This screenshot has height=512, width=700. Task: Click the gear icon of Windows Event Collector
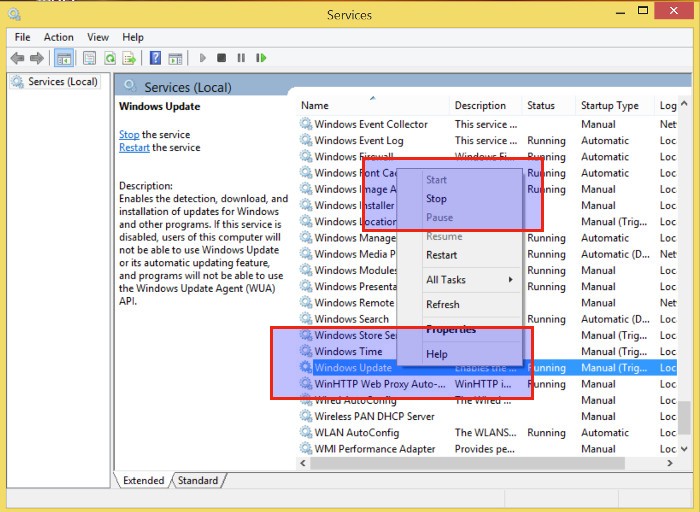point(306,124)
